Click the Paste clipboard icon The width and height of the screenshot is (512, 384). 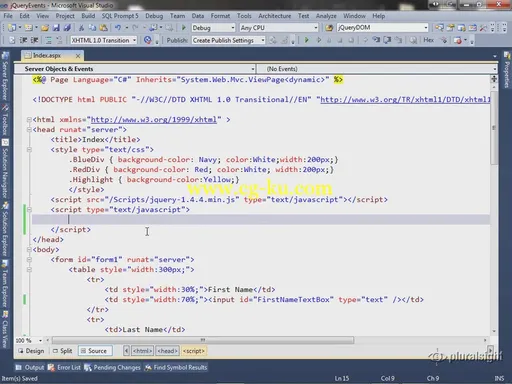104,28
